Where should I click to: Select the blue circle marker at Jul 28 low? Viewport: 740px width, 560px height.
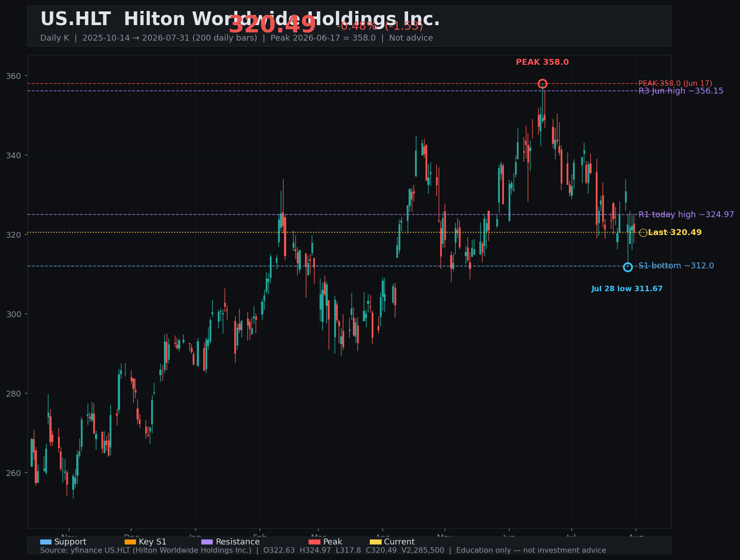[x=628, y=267]
